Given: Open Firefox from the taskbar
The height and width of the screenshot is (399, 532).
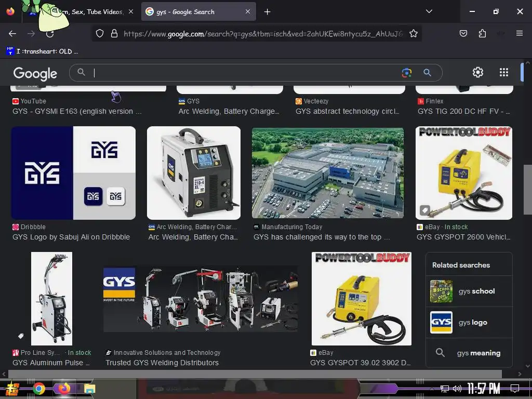Looking at the screenshot, I should coord(64,389).
